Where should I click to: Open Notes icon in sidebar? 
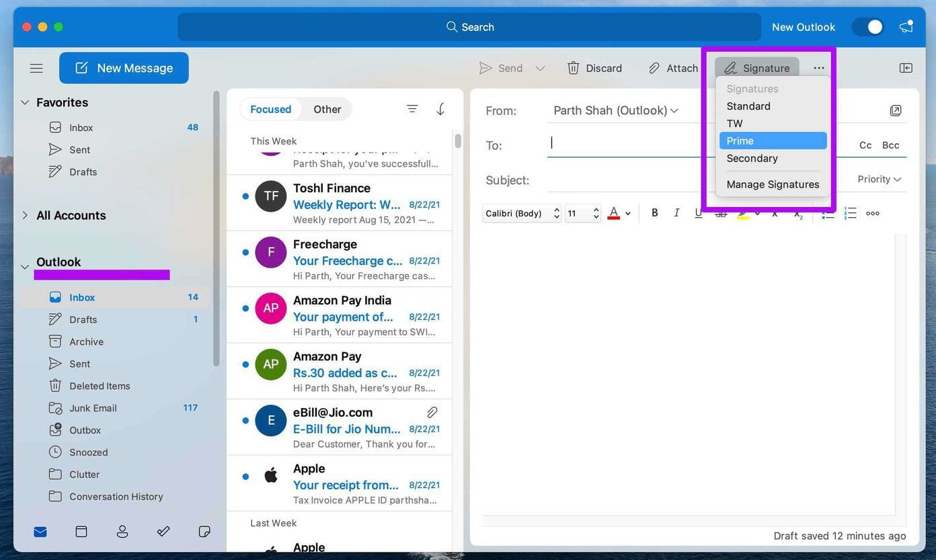tap(204, 532)
